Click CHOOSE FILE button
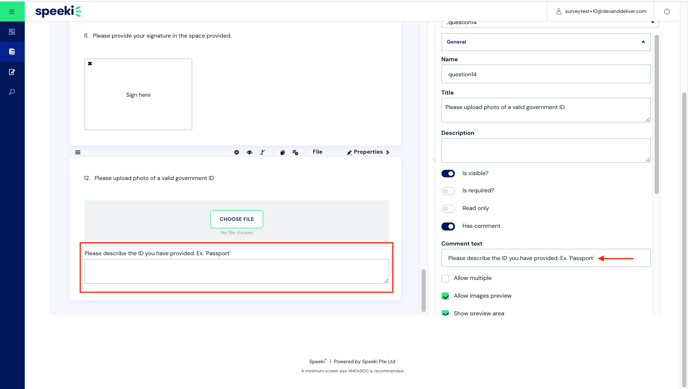Screen dimensions: 688x389 (x=236, y=219)
